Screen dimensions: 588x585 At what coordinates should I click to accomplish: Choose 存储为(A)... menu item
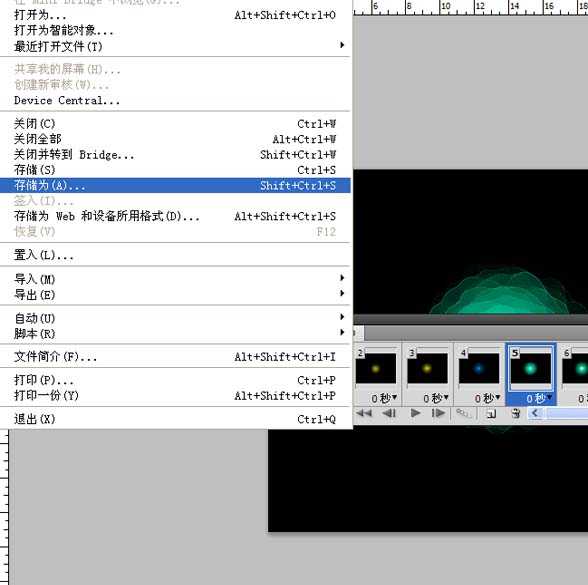[176, 185]
